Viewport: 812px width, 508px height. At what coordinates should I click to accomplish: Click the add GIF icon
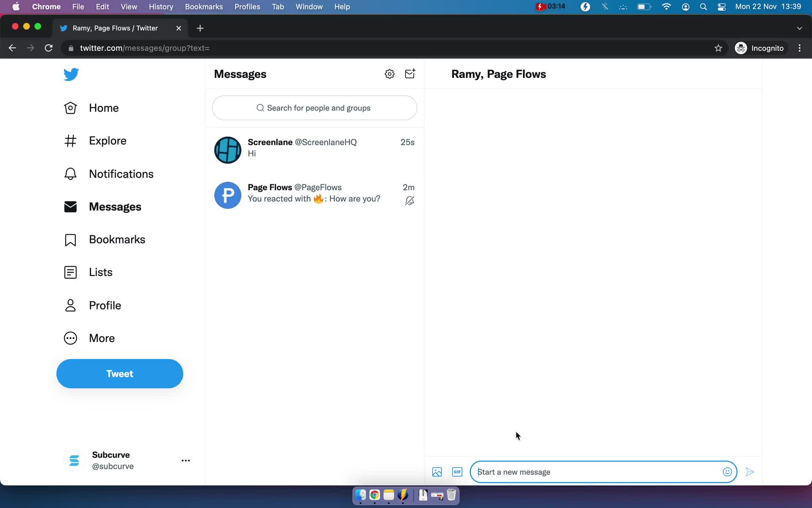(457, 472)
